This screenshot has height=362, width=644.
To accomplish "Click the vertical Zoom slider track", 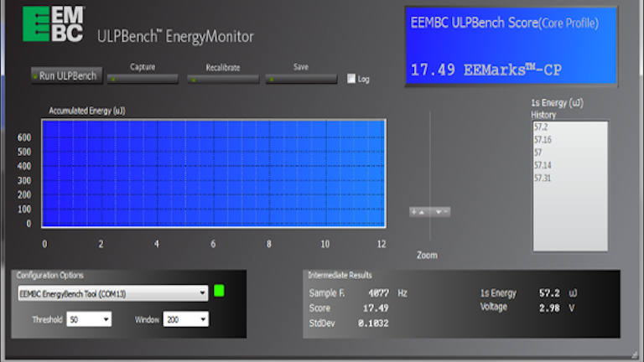I will [x=430, y=176].
